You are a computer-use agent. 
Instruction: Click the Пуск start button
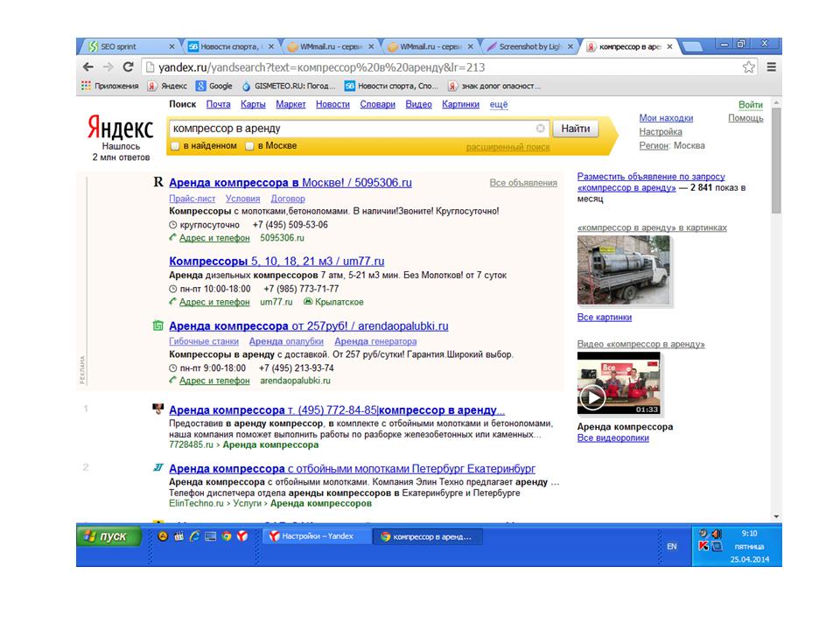pos(109,536)
